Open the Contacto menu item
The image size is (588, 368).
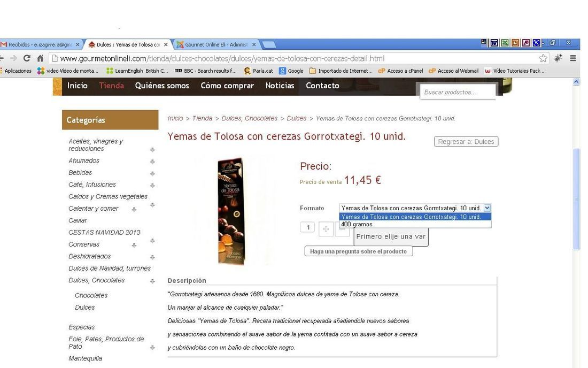[322, 86]
